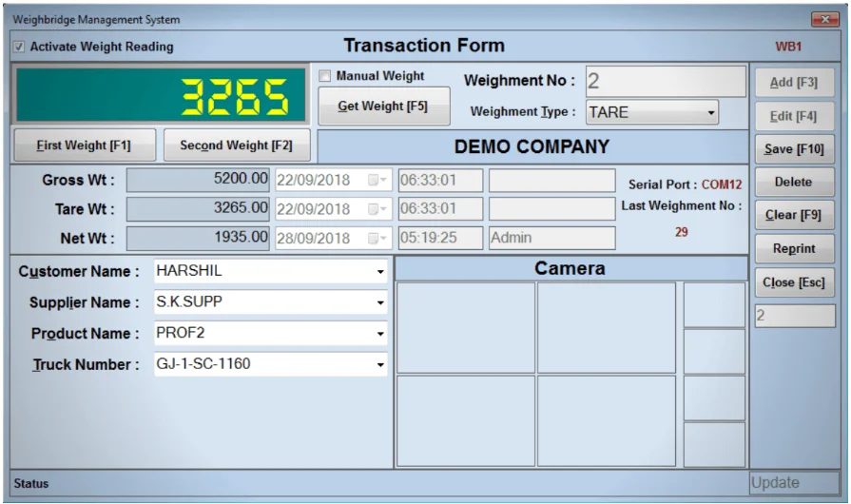The width and height of the screenshot is (851, 504).
Task: Open the Tare Wt date picker calendar
Action: coord(377,209)
